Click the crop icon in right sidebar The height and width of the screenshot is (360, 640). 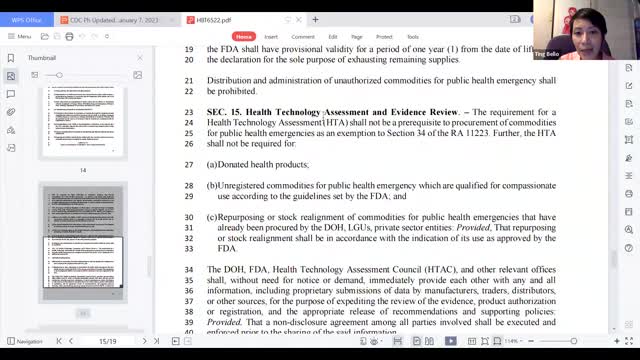(x=629, y=140)
